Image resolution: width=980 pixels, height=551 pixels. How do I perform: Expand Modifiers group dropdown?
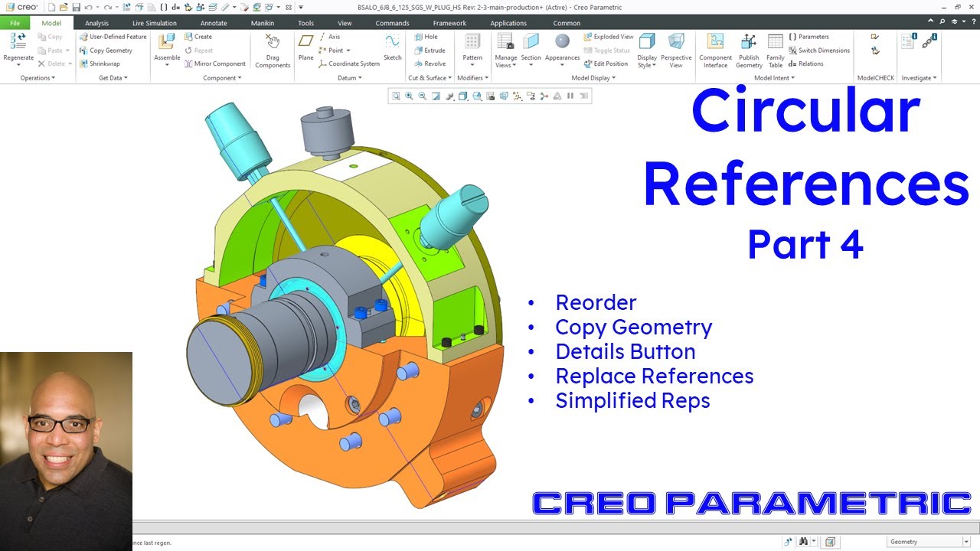472,78
